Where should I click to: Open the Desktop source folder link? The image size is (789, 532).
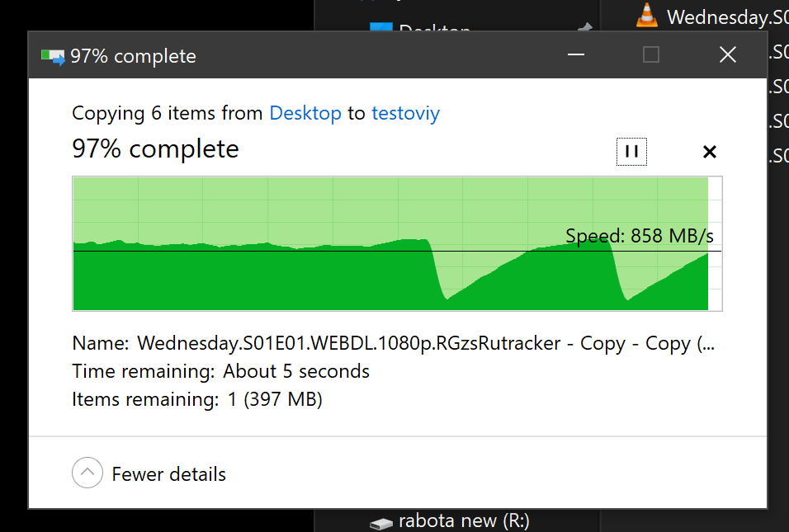point(305,113)
